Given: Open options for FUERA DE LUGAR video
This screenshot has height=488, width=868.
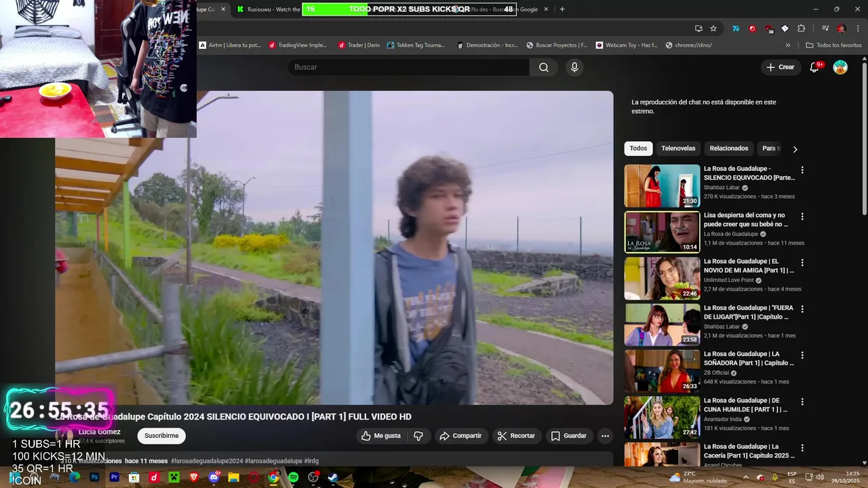Looking at the screenshot, I should pos(802,309).
